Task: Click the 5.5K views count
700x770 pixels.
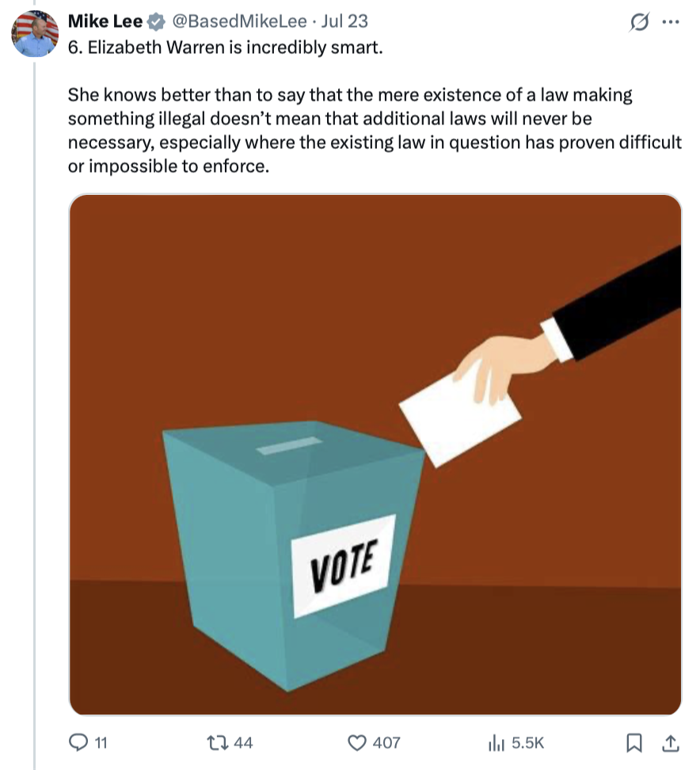Action: pyautogui.click(x=527, y=743)
